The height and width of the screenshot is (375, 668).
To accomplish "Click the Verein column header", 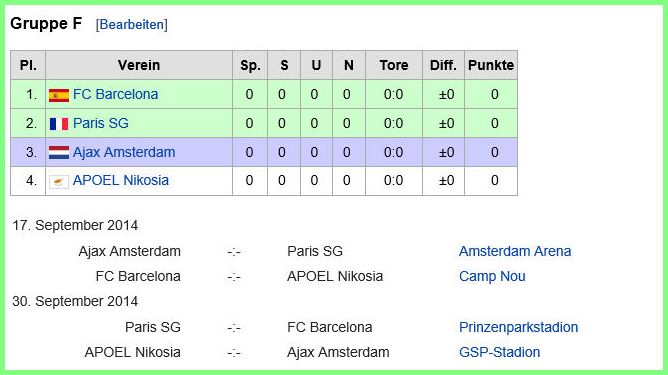I will pos(139,65).
